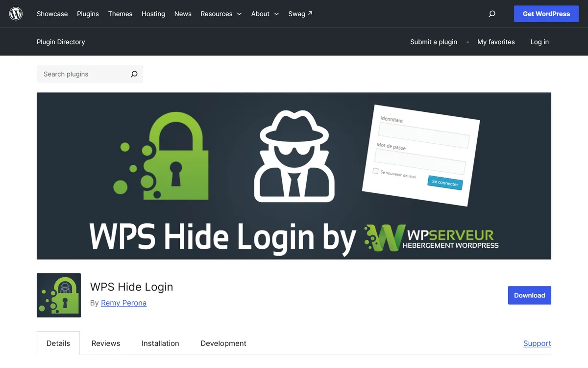Expand the Resources dropdown menu
Viewport: 588px width, 368px height.
[221, 14]
